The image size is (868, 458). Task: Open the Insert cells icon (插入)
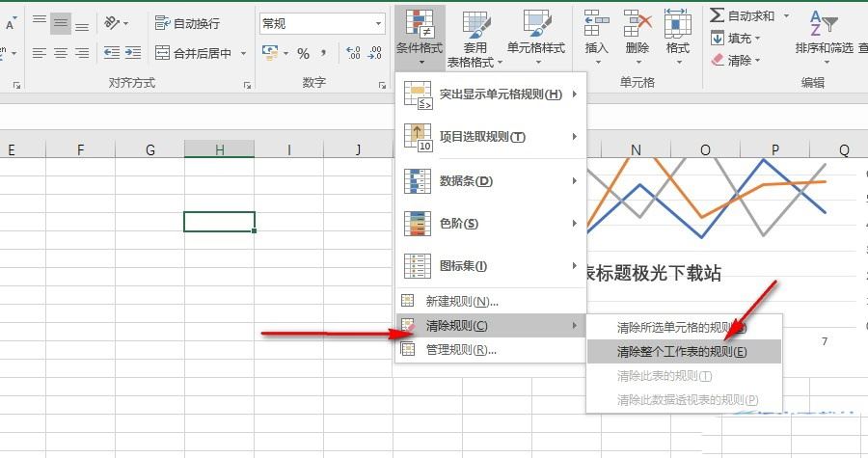tap(597, 34)
